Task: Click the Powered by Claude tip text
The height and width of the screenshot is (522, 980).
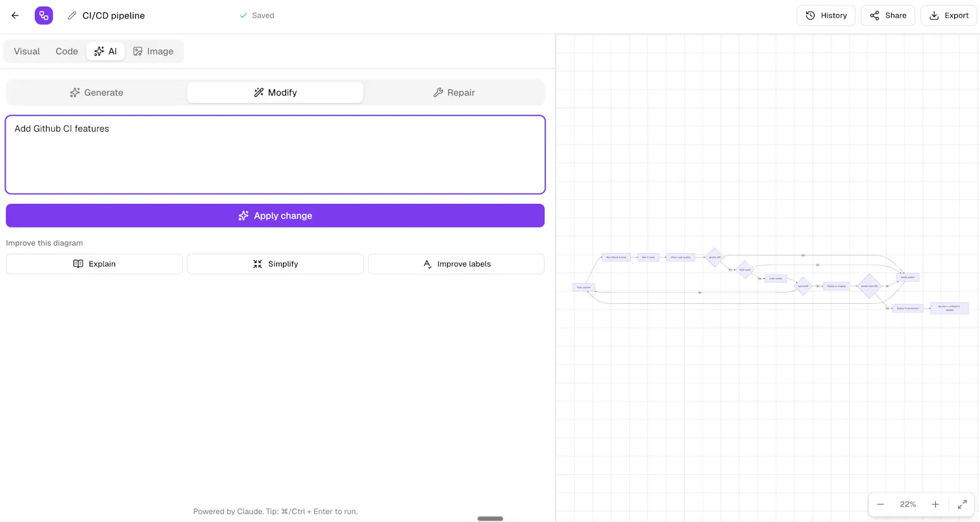Action: click(x=275, y=512)
